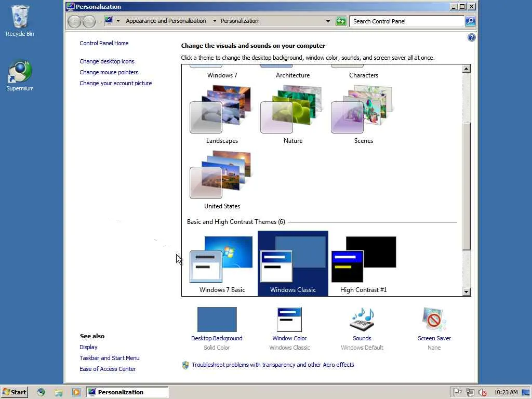Open Change your account picture link
532x399 pixels.
(x=116, y=83)
